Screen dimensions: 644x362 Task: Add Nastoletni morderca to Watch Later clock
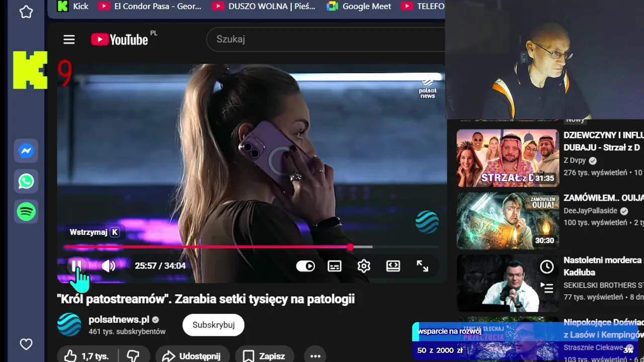547,267
